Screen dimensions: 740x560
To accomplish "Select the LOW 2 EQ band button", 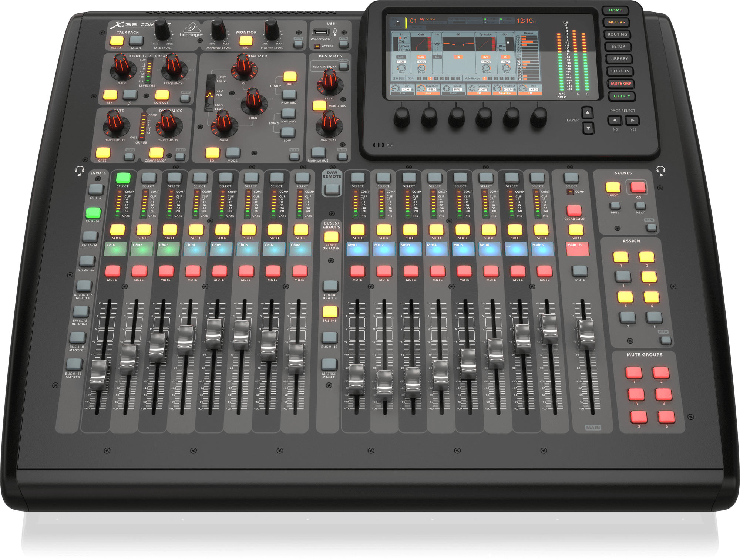I will pyautogui.click(x=287, y=132).
